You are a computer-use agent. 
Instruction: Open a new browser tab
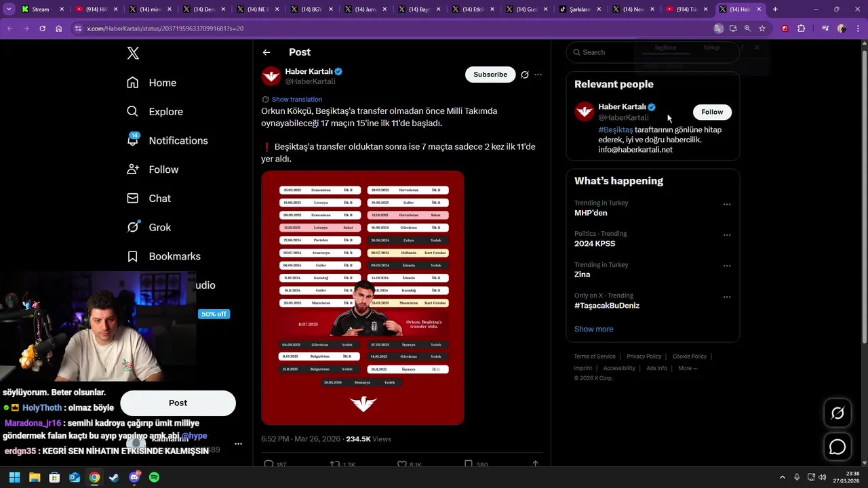pos(775,9)
